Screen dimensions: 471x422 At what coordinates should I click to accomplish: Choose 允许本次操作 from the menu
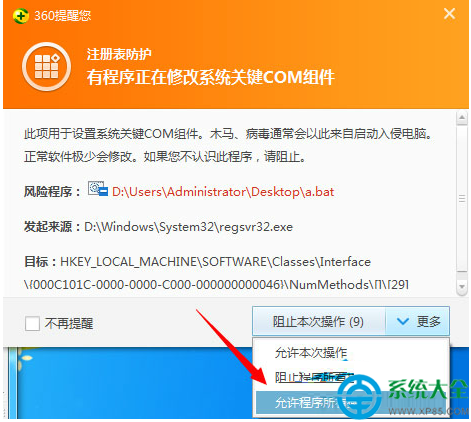[311, 353]
